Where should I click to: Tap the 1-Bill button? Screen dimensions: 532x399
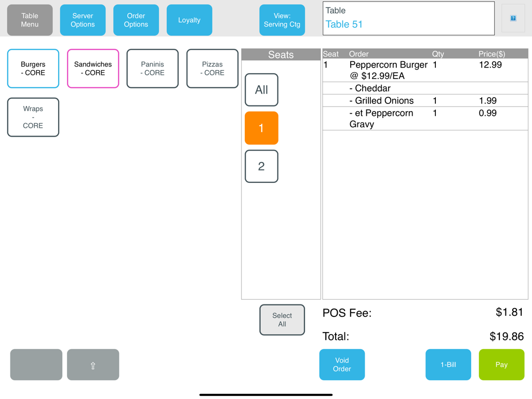pos(448,365)
